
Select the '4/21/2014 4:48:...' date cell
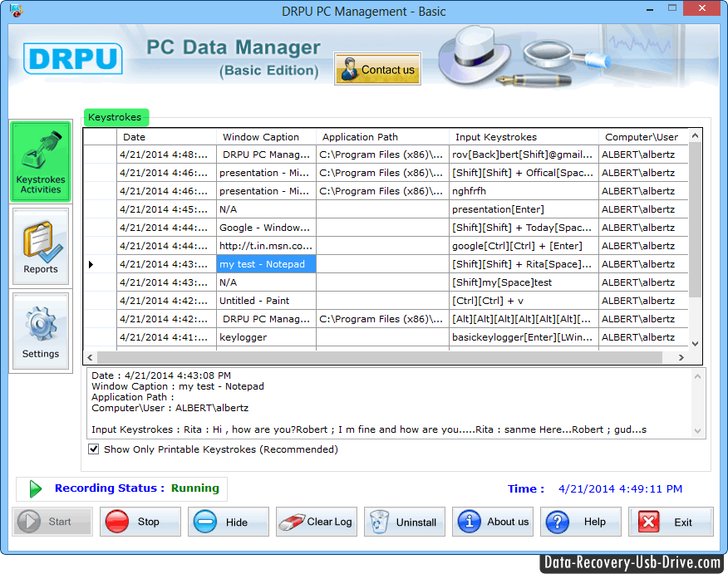tap(166, 155)
